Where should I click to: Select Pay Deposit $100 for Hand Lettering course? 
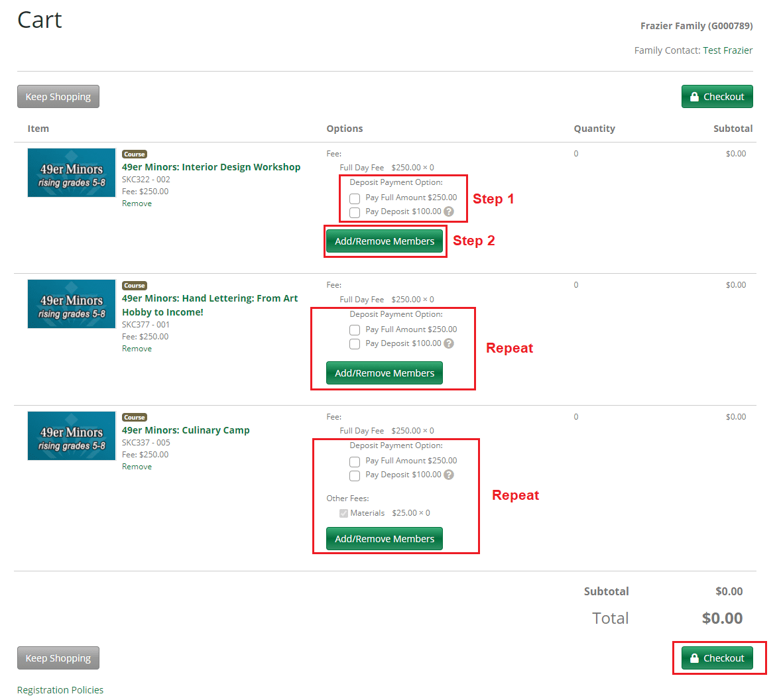[x=355, y=343]
